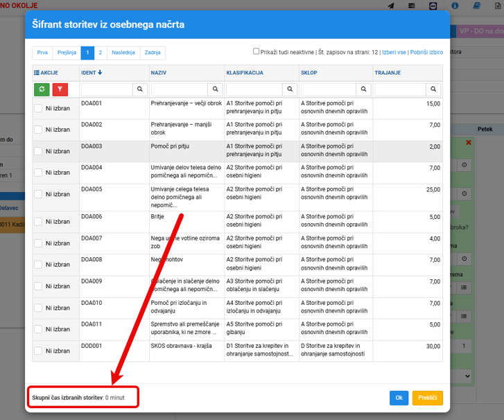Click the red X icon under Petek
The height and width of the screenshot is (420, 504).
point(469,142)
